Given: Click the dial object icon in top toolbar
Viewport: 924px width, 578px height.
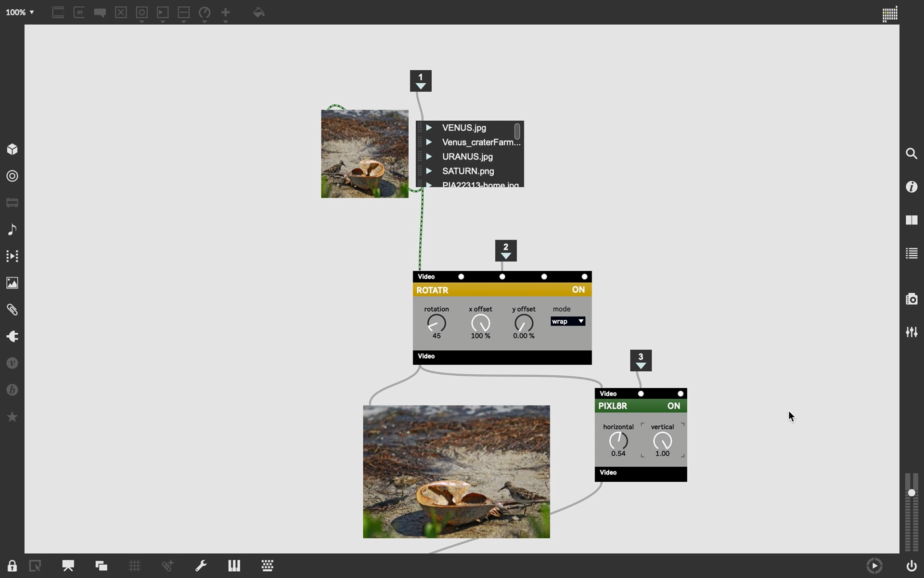Looking at the screenshot, I should tap(205, 13).
